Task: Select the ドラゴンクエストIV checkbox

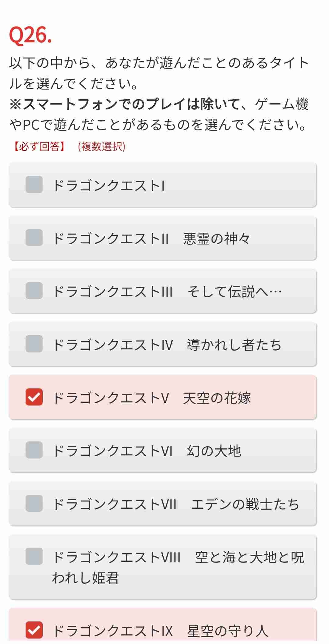Action: coord(34,344)
